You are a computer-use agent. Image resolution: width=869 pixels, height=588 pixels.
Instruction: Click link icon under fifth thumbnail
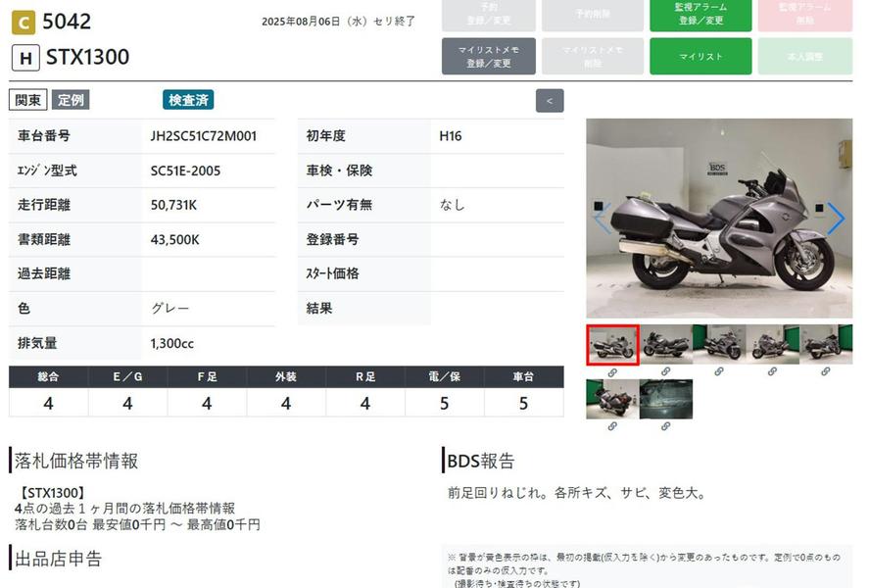825,372
